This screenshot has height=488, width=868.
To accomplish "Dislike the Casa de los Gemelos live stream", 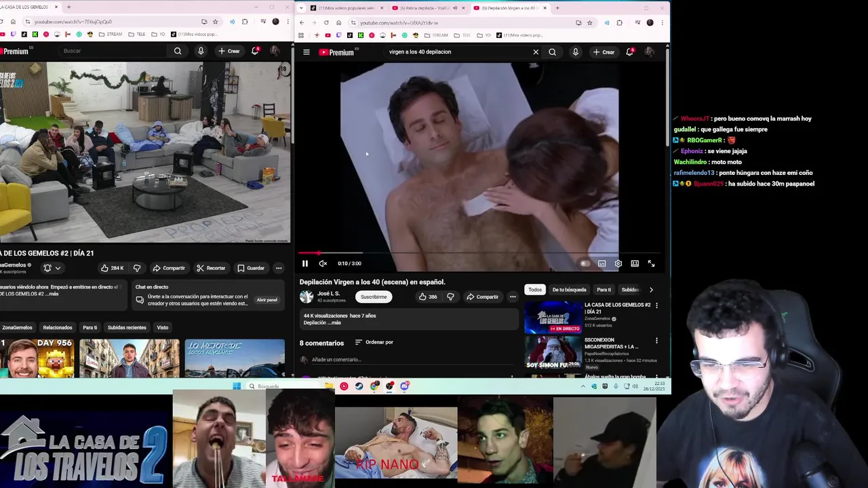I will pos(137,268).
